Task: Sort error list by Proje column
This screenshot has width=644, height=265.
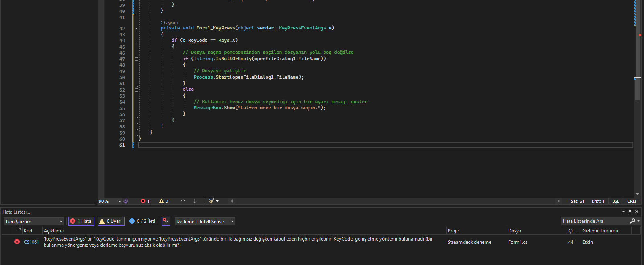Action: pos(453,231)
